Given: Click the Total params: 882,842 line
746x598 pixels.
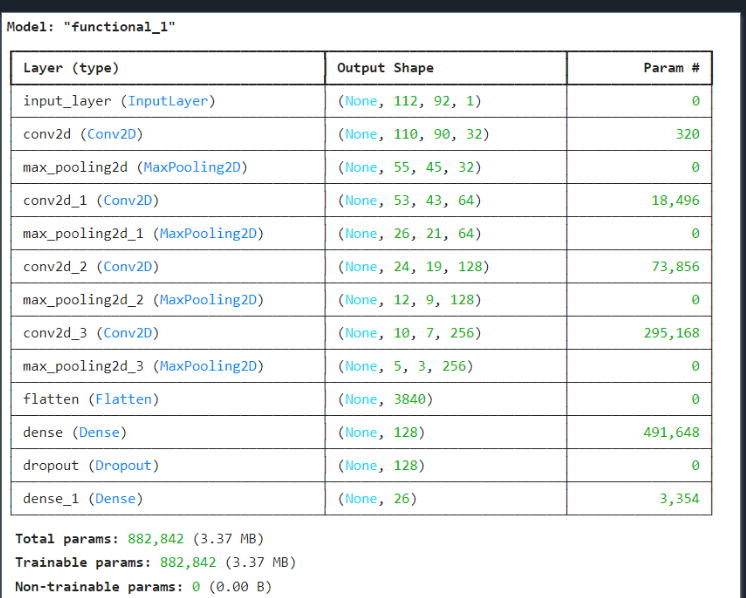Looking at the screenshot, I should [139, 539].
